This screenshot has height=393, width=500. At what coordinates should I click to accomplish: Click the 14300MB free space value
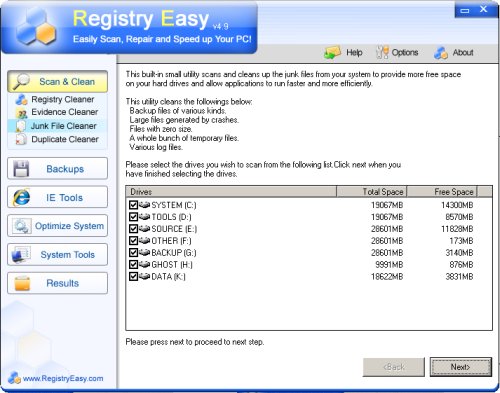click(457, 205)
